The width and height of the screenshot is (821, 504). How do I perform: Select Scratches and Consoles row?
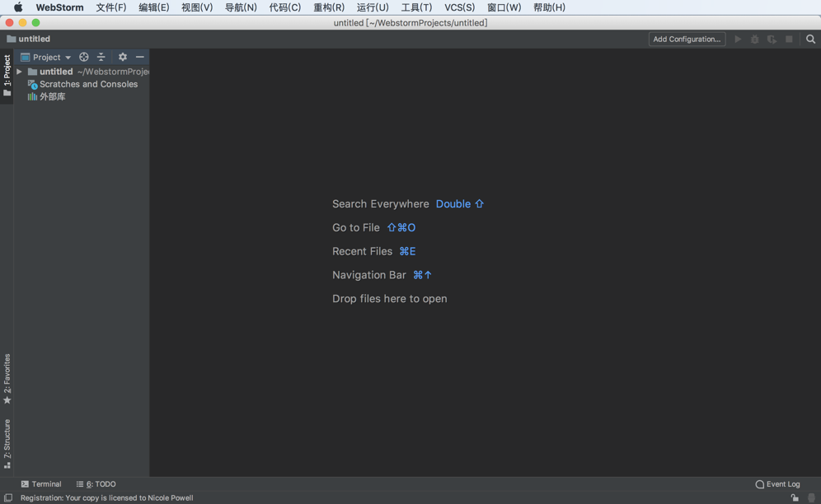[82, 84]
